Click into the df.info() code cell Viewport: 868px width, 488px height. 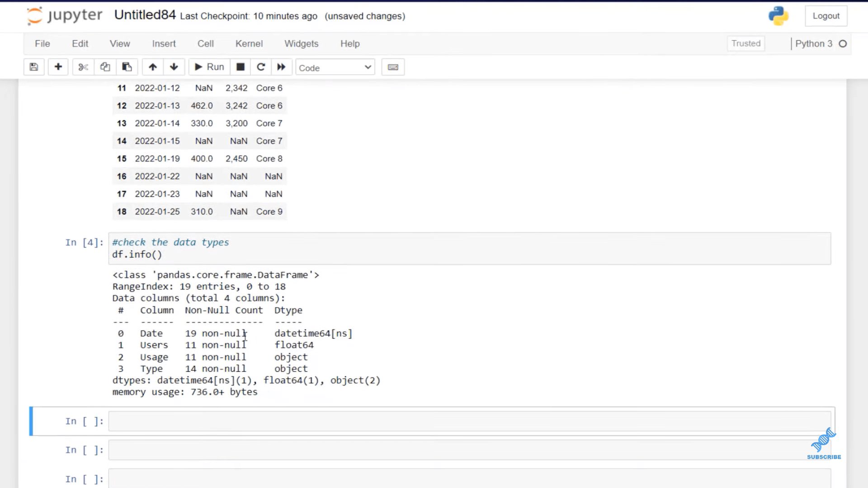point(469,248)
